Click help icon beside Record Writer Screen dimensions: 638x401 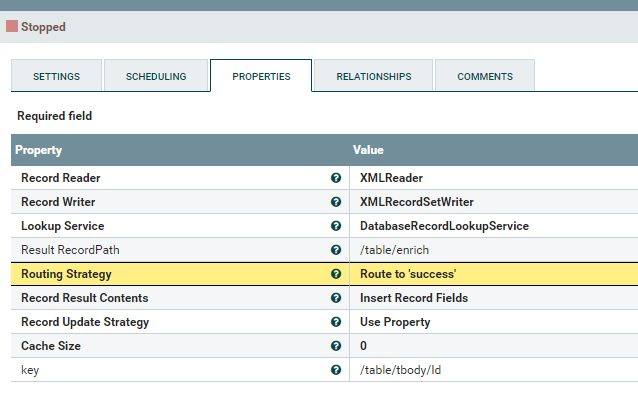tap(336, 202)
